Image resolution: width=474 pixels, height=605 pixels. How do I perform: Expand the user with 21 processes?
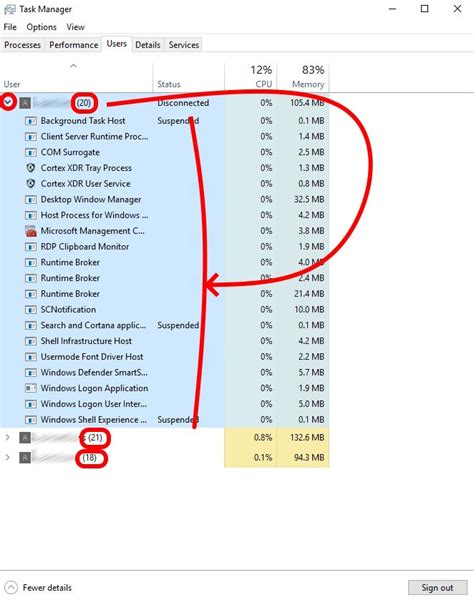(x=7, y=438)
